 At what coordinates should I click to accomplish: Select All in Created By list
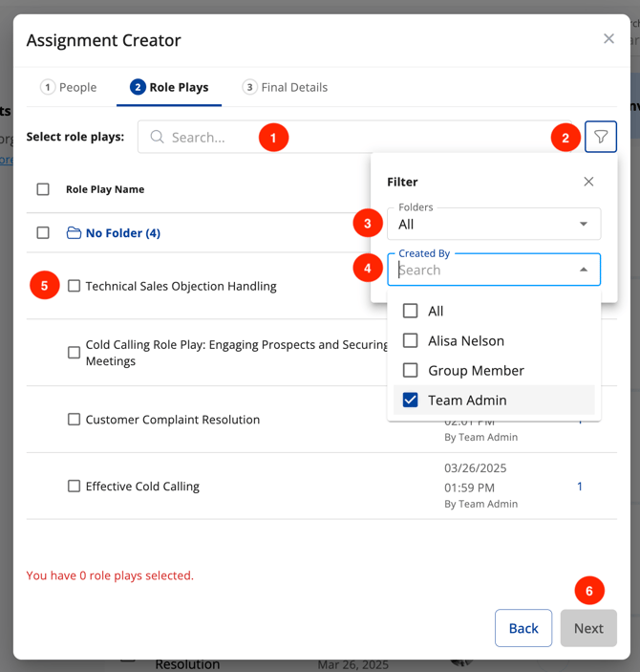tap(411, 311)
